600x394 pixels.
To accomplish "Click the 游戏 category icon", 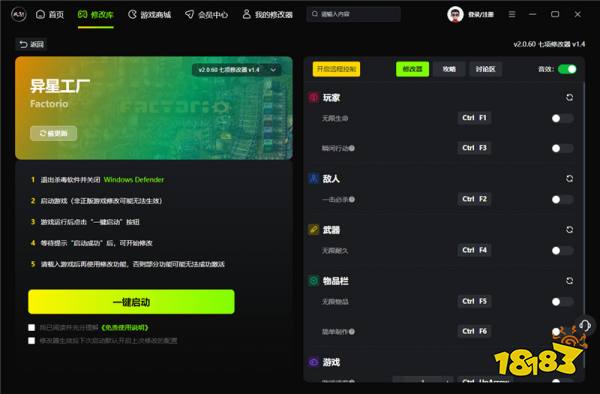I will 313,362.
